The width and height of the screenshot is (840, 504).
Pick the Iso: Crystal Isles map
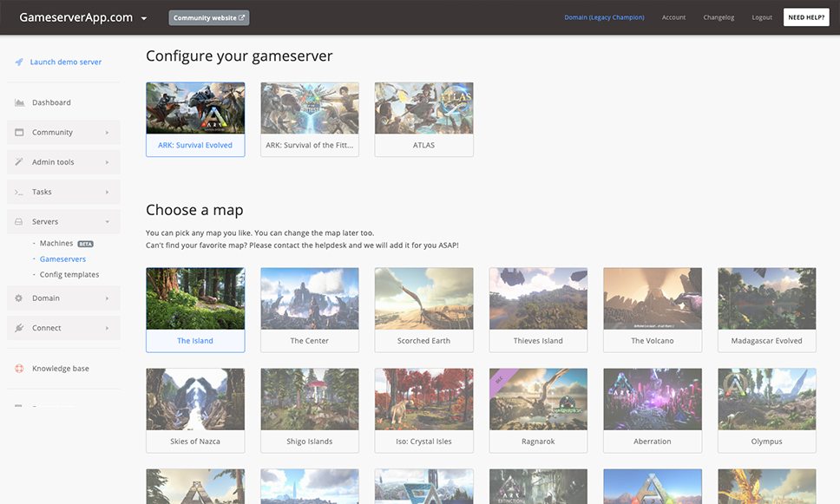[423, 411]
